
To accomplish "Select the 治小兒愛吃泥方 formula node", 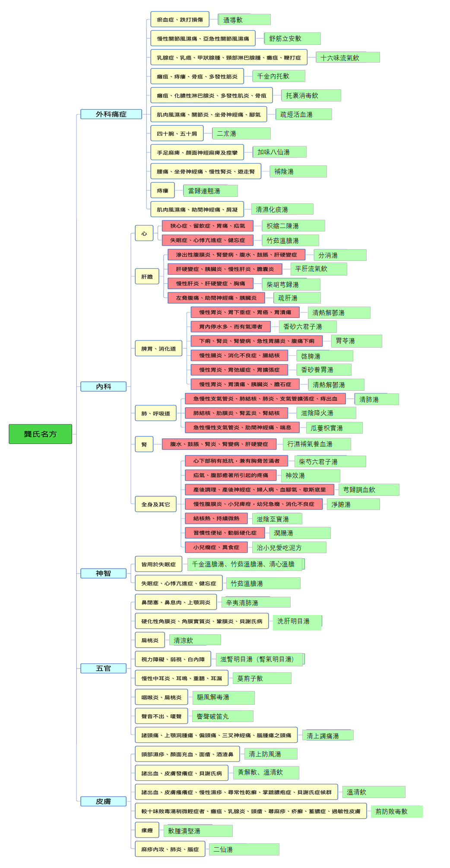I will point(289,548).
